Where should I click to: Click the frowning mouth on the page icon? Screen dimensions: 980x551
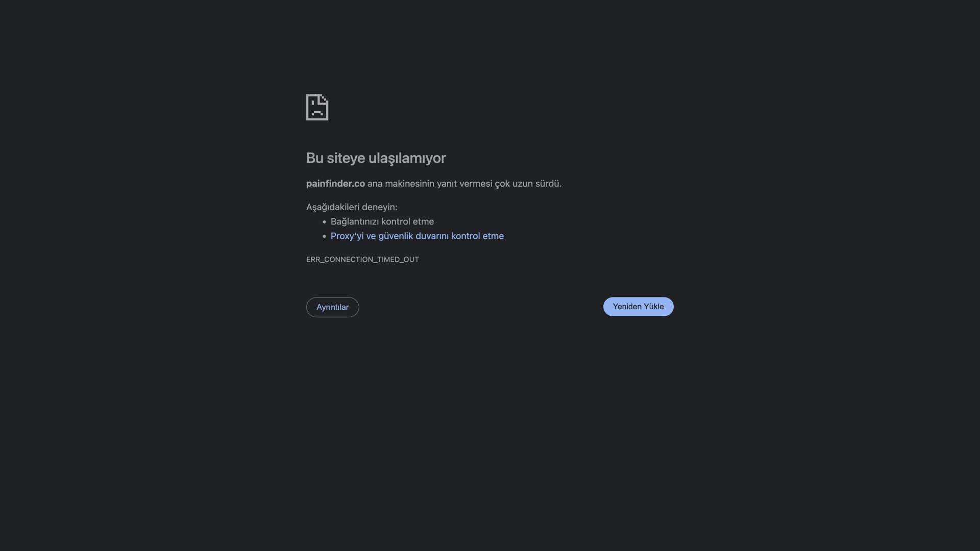[x=317, y=113]
